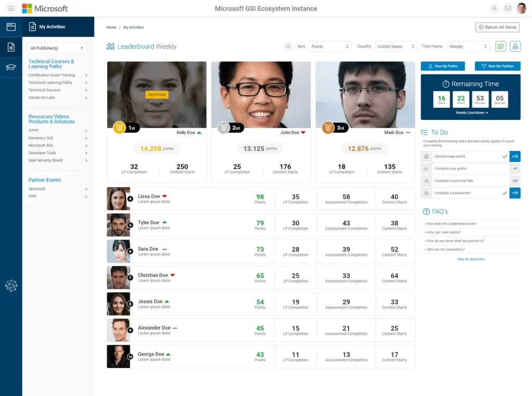This screenshot has width=532, height=396.
Task: Toggle checkmark on Upload image profile
Action: point(504,156)
